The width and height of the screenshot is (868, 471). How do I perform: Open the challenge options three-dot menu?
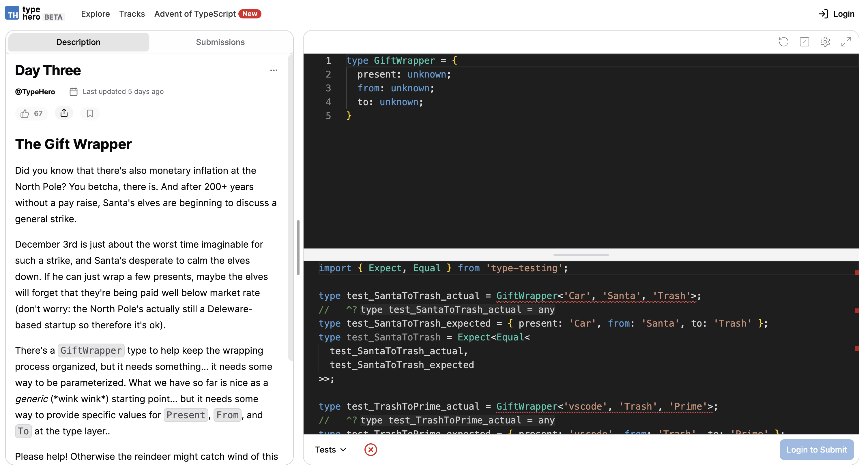click(x=274, y=70)
